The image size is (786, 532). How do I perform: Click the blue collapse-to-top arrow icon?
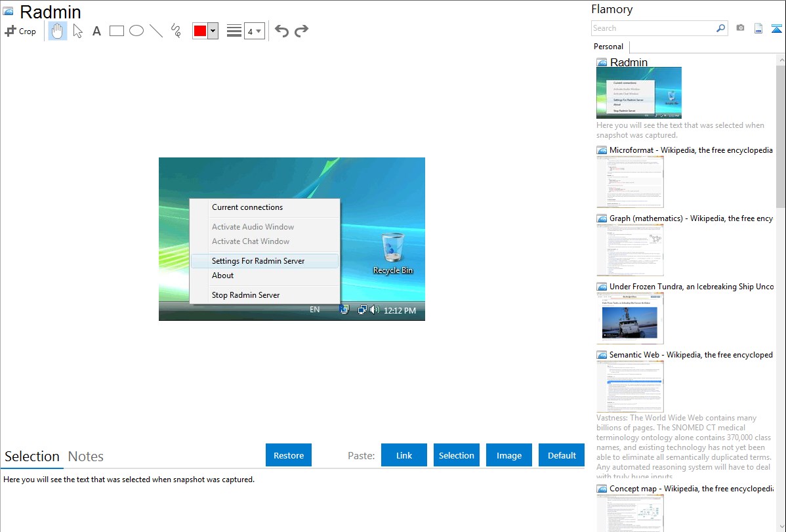coord(777,28)
